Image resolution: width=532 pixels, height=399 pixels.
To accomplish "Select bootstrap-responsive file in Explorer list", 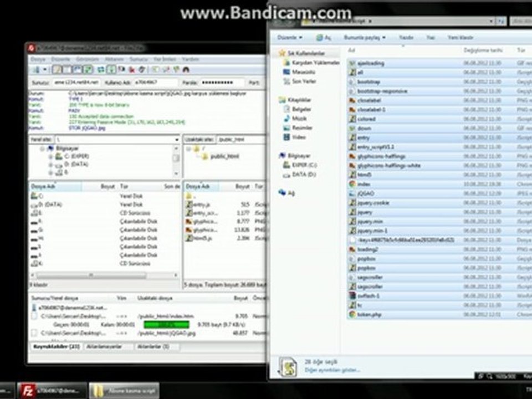I will point(382,91).
